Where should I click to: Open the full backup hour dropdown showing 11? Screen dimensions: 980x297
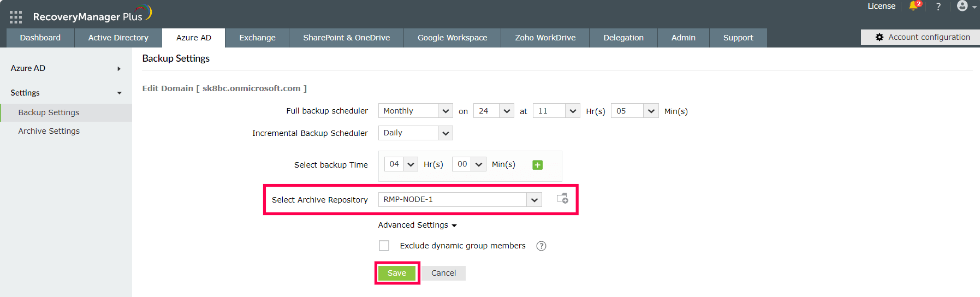pyautogui.click(x=556, y=111)
